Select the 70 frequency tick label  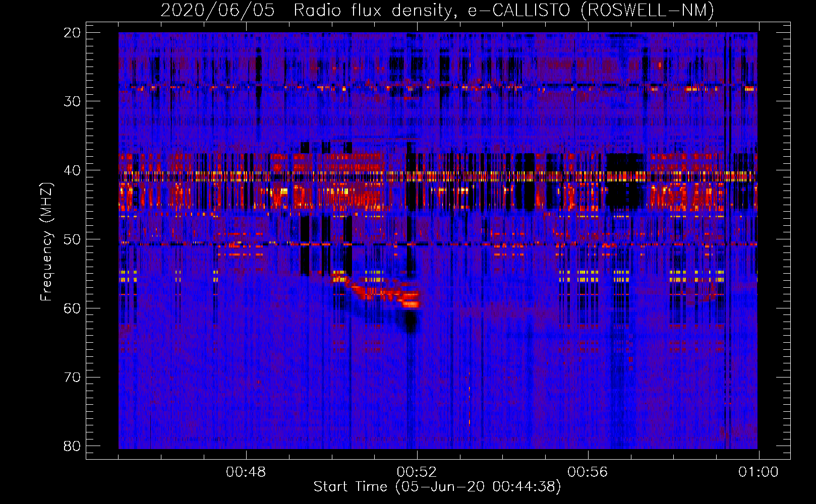click(x=72, y=377)
